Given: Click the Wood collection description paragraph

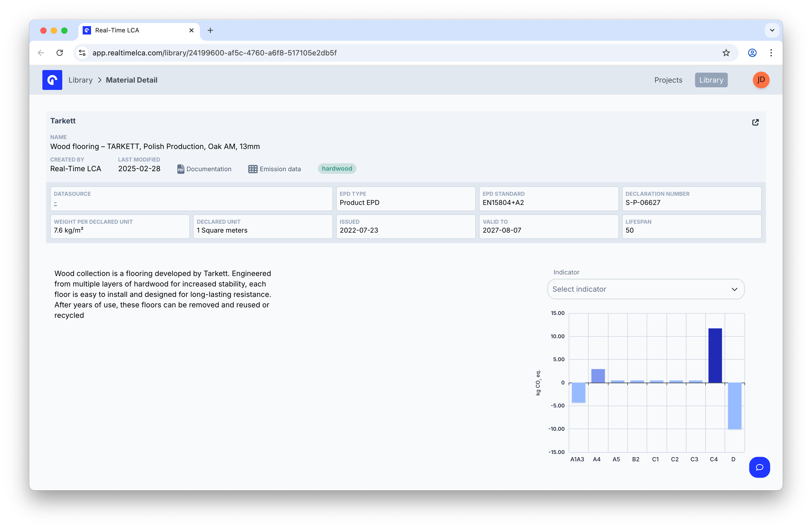Looking at the screenshot, I should pos(163,295).
